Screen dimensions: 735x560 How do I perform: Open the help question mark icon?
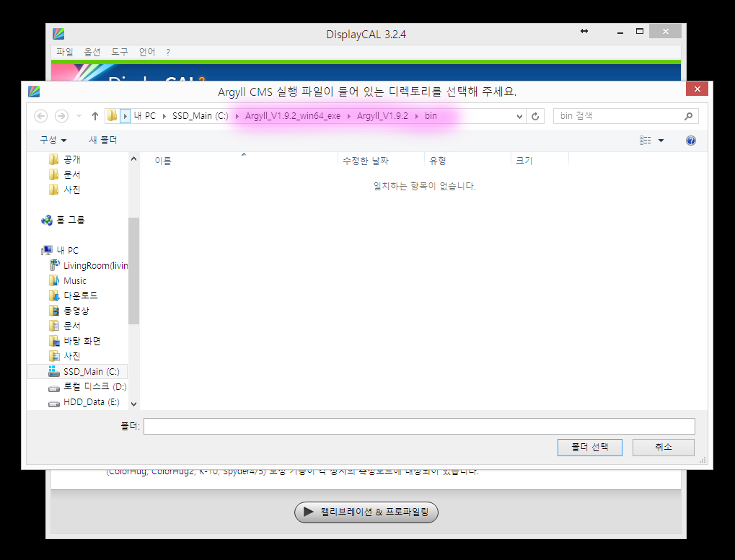tap(690, 141)
